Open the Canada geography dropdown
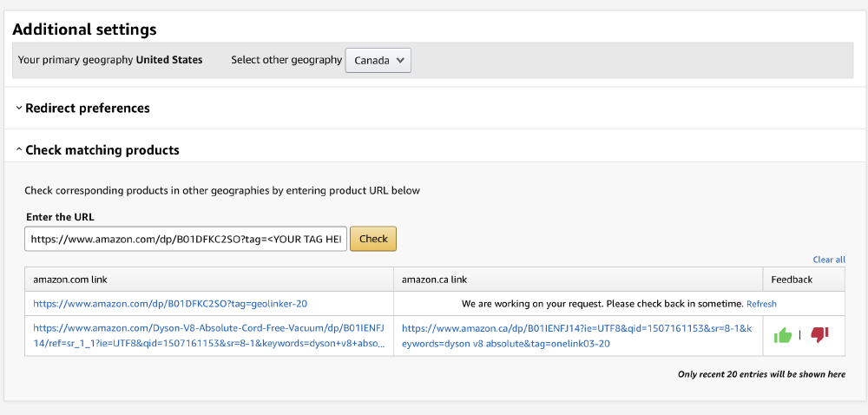The width and height of the screenshot is (868, 415). 378,61
